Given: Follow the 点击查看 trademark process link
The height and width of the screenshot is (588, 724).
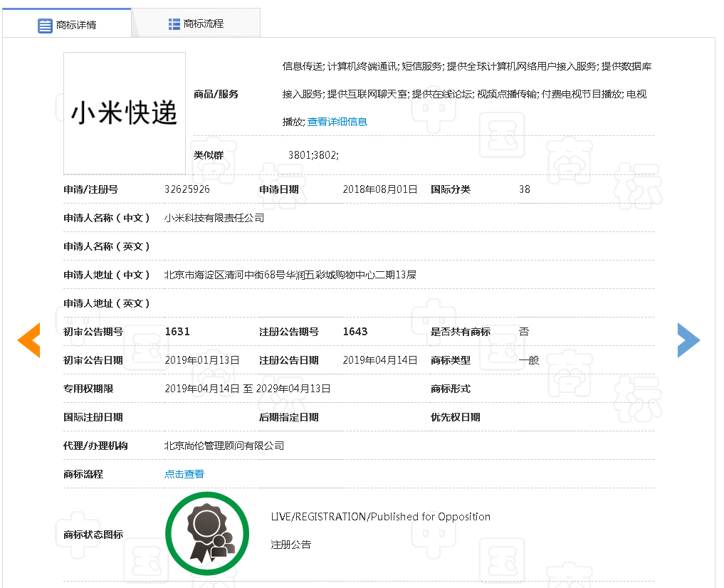Looking at the screenshot, I should [184, 474].
